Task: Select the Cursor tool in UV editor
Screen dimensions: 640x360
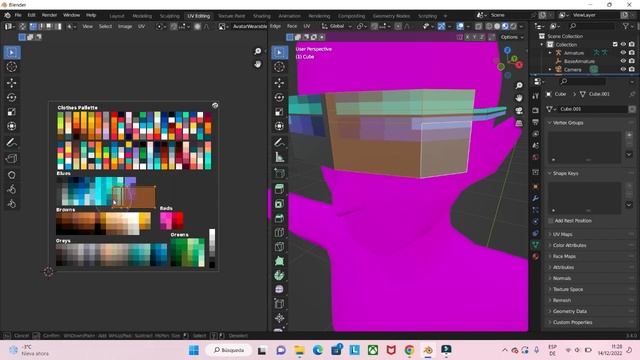Action: tap(11, 67)
